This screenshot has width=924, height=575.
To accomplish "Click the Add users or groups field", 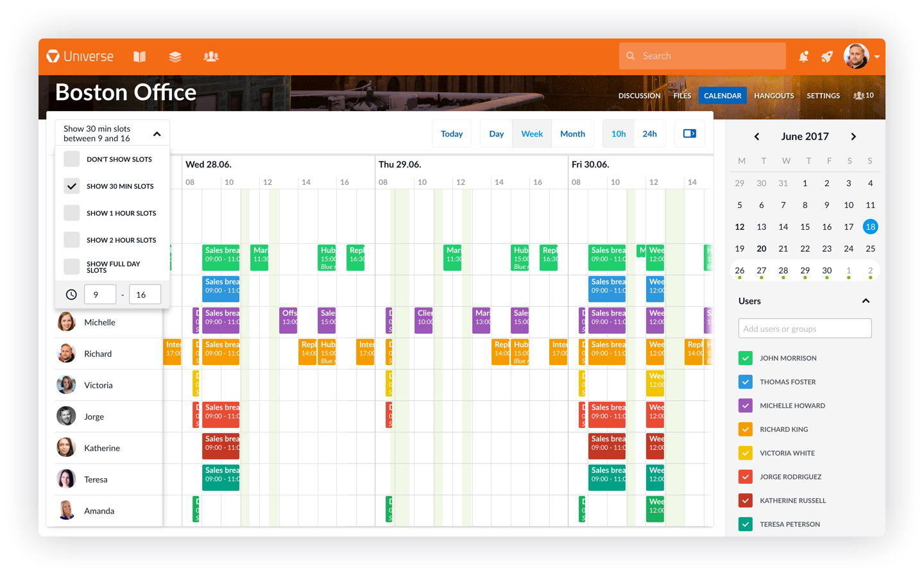I will (x=805, y=329).
